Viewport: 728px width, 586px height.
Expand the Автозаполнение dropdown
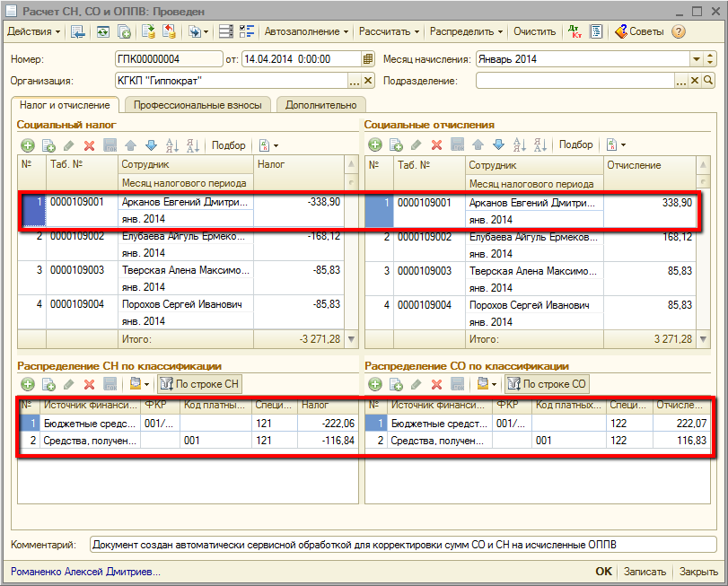click(306, 32)
